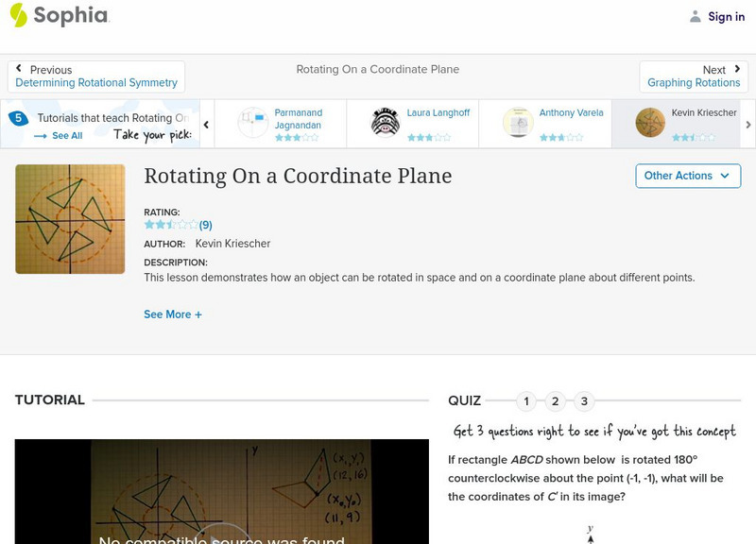Expand the description with See More
This screenshot has width=756, height=544.
tap(173, 314)
